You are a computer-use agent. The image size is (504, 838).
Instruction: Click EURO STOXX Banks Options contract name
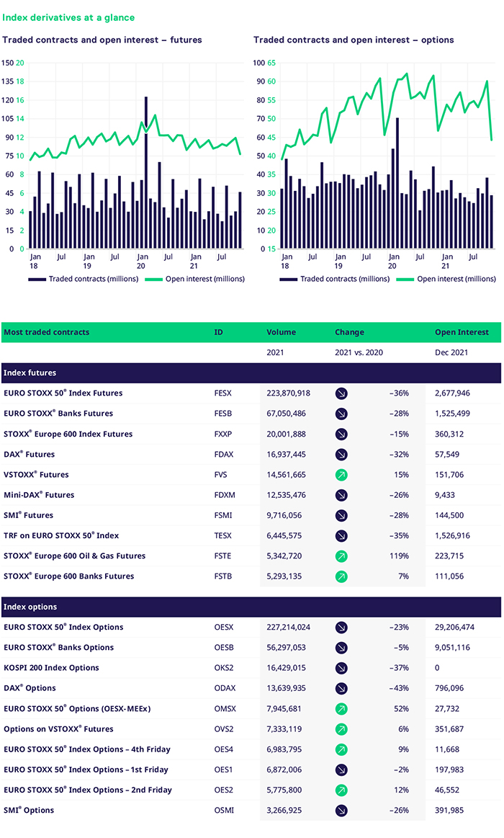59,648
